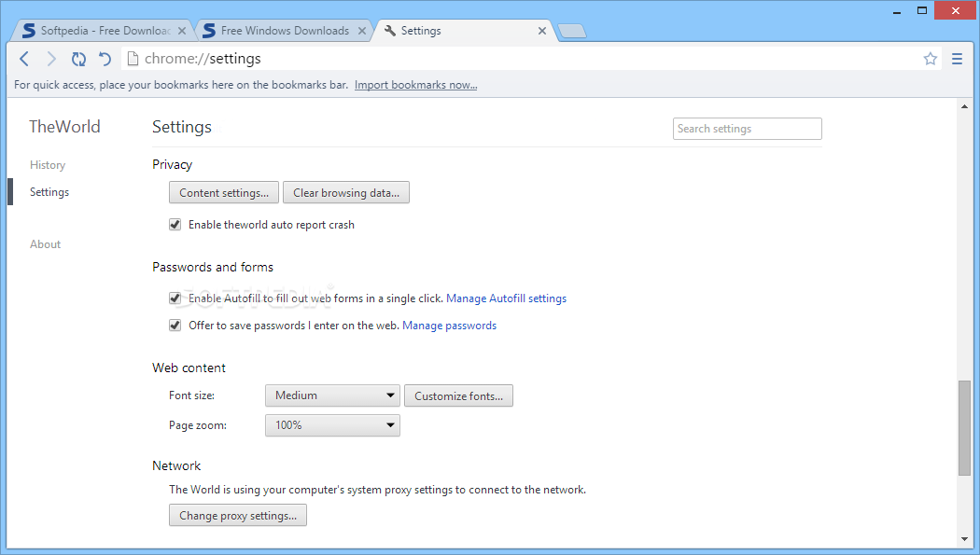Click the vertical scrollbar thumb
The height and width of the screenshot is (555, 980).
click(964, 427)
